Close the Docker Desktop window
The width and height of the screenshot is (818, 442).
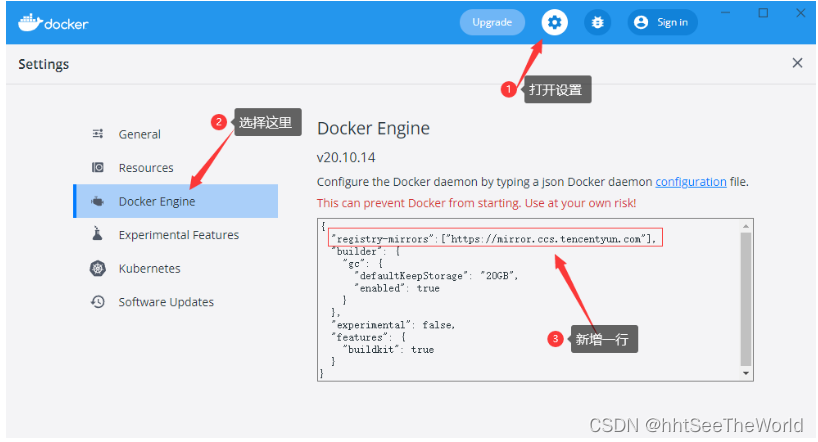click(x=800, y=13)
